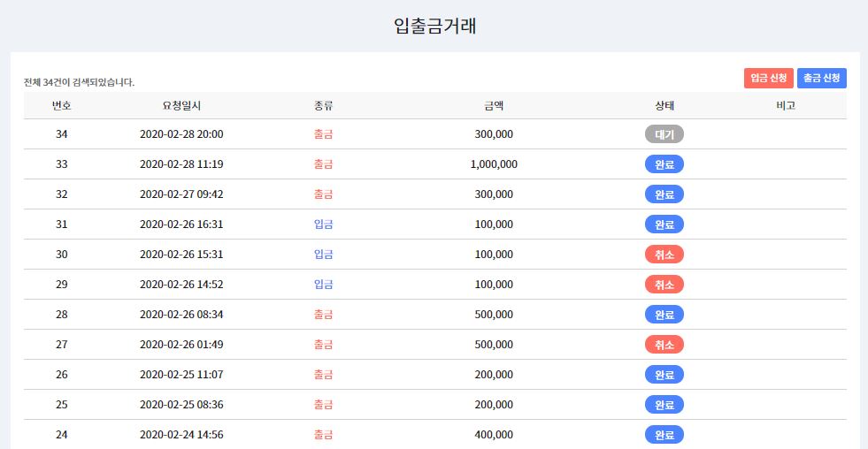
Task: Click the 완료 badge for transaction 24
Action: [x=664, y=435]
